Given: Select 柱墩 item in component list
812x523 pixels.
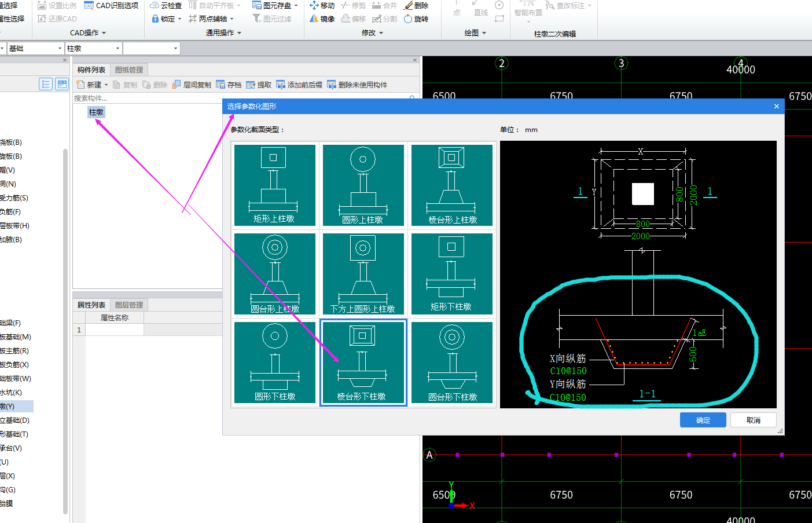Looking at the screenshot, I should 96,112.
